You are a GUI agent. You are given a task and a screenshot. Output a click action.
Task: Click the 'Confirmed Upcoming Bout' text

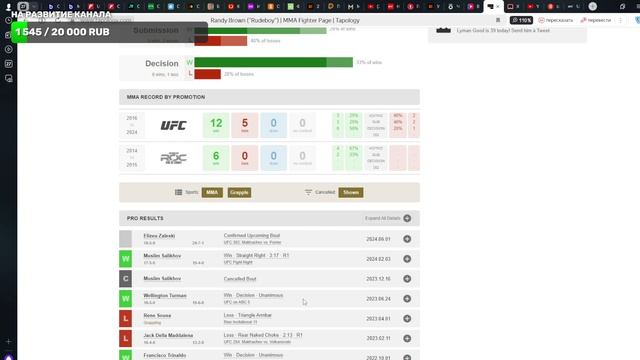point(252,236)
